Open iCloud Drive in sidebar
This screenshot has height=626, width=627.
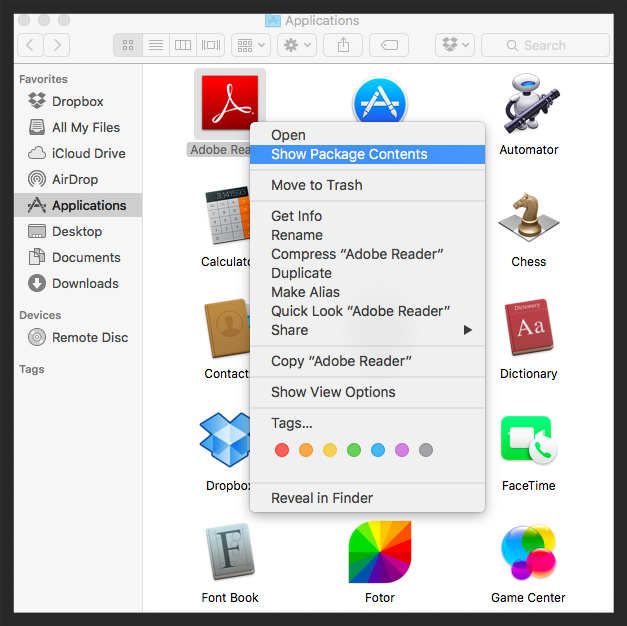(78, 153)
